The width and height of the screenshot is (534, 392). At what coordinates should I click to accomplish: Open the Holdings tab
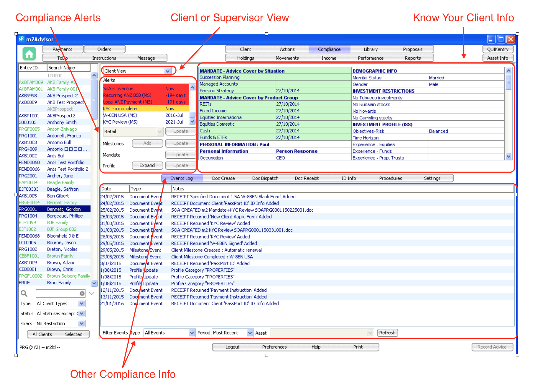(245, 58)
